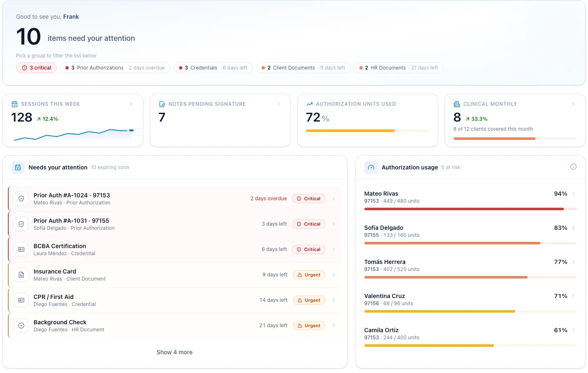Click Clinical Monthly coverage progress bar
The height and width of the screenshot is (373, 588).
[515, 139]
